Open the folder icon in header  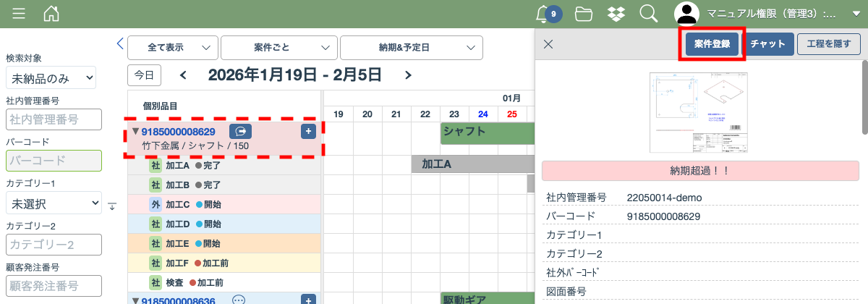584,14
